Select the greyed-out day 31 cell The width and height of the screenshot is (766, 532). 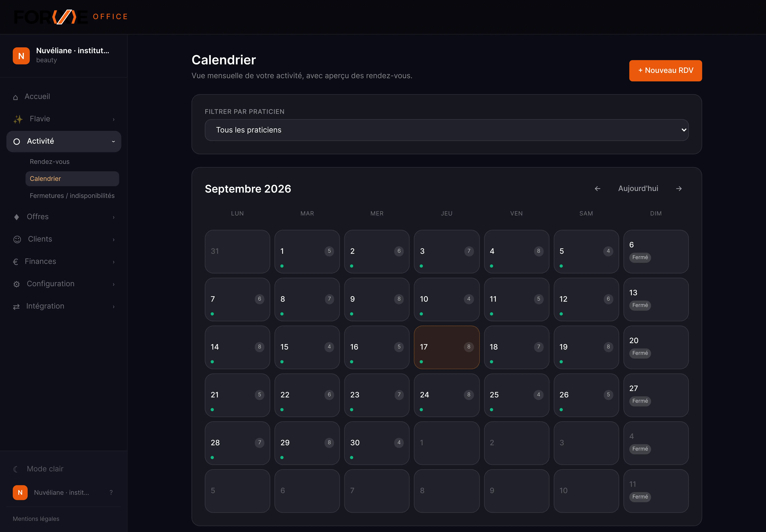click(237, 252)
